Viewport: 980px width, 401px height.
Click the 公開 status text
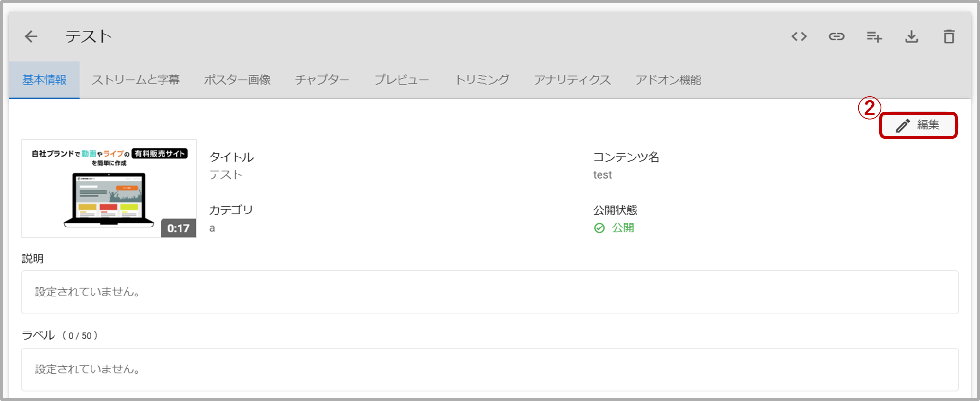[x=623, y=228]
